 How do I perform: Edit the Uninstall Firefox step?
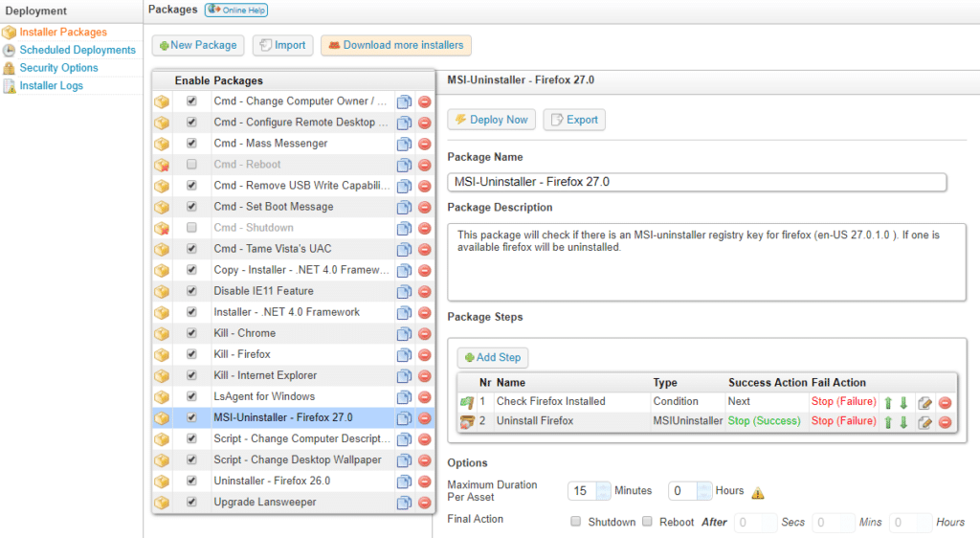tap(925, 422)
